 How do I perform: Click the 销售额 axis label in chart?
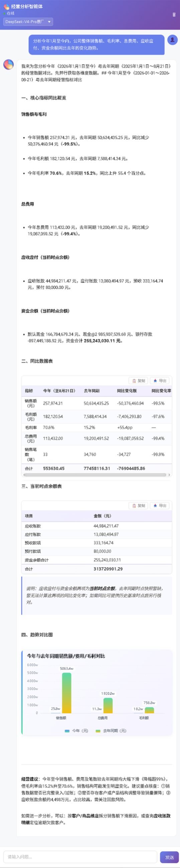tap(61, 718)
